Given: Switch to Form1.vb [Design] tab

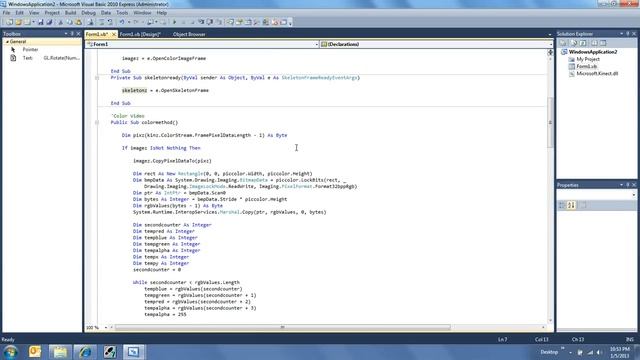Looking at the screenshot, I should coord(140,34).
